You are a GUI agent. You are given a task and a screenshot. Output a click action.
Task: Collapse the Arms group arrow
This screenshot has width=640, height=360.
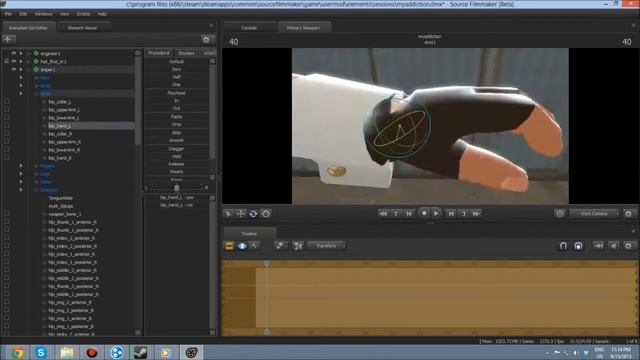pyautogui.click(x=21, y=93)
